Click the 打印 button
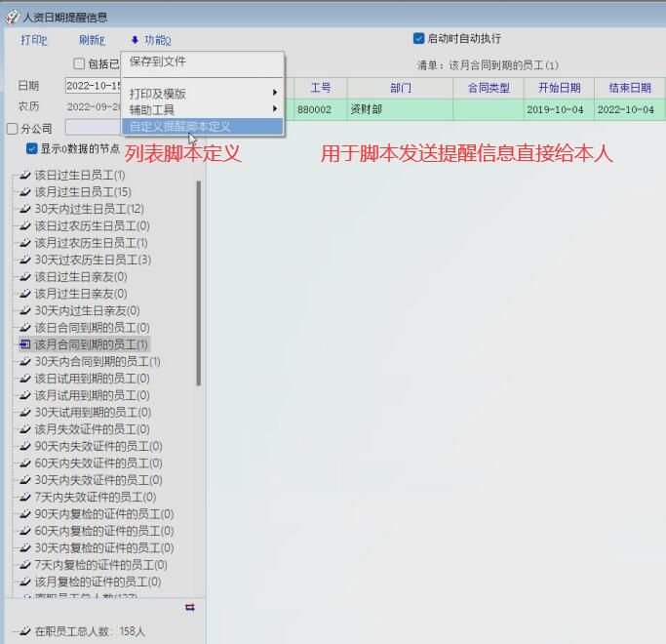The width and height of the screenshot is (666, 644). [34, 40]
